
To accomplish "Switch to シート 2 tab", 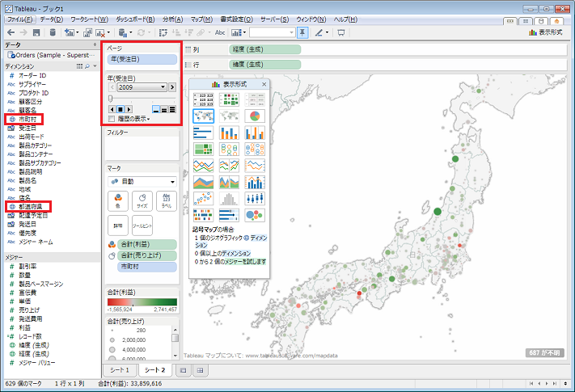I will point(154,370).
